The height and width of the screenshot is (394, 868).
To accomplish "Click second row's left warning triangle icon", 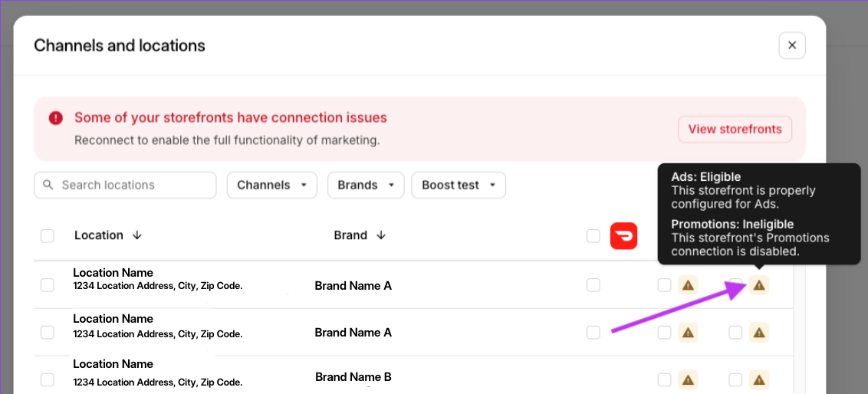I will pos(688,333).
